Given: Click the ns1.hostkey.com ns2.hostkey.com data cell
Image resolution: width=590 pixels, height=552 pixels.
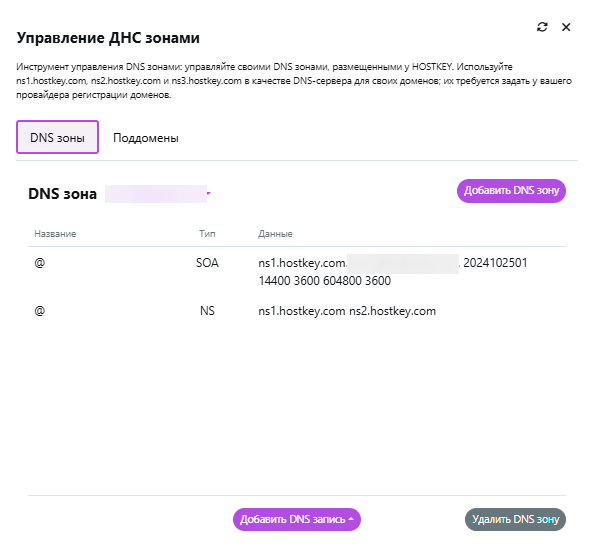Looking at the screenshot, I should coord(347,311).
